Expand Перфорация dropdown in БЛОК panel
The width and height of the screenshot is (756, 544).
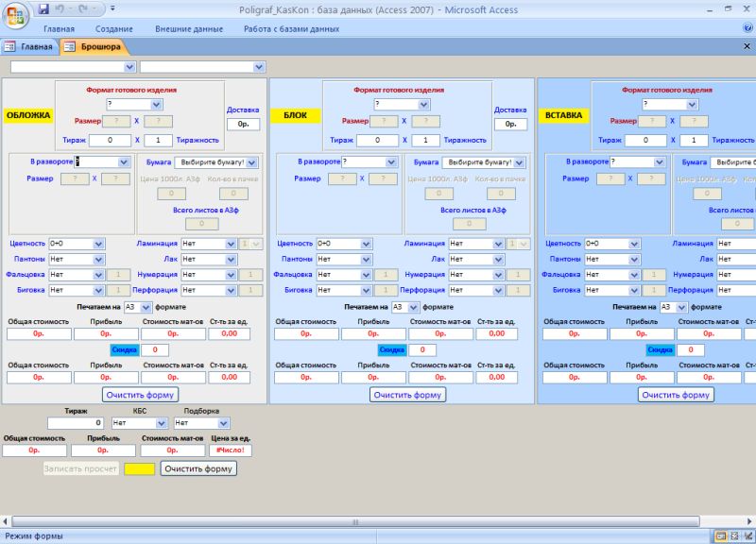point(498,290)
